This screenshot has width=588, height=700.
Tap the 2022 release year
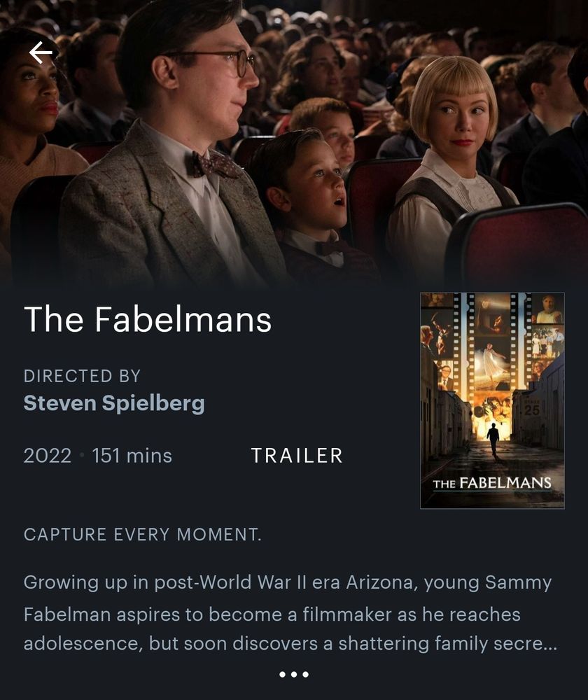pos(48,456)
